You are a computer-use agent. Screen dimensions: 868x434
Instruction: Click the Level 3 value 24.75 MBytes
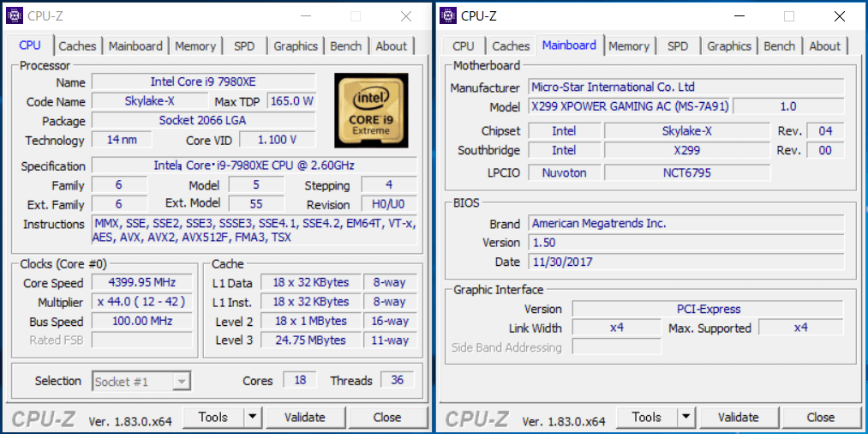pos(311,340)
